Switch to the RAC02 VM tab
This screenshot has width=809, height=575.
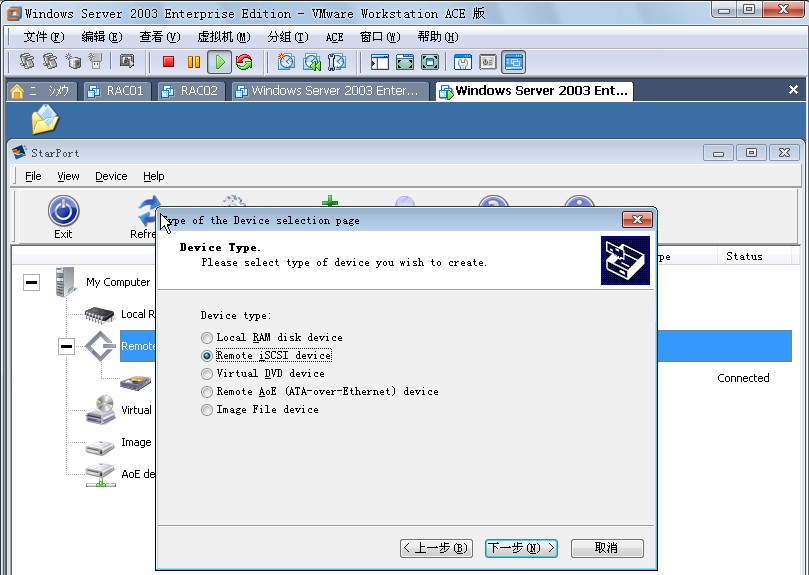coord(191,91)
